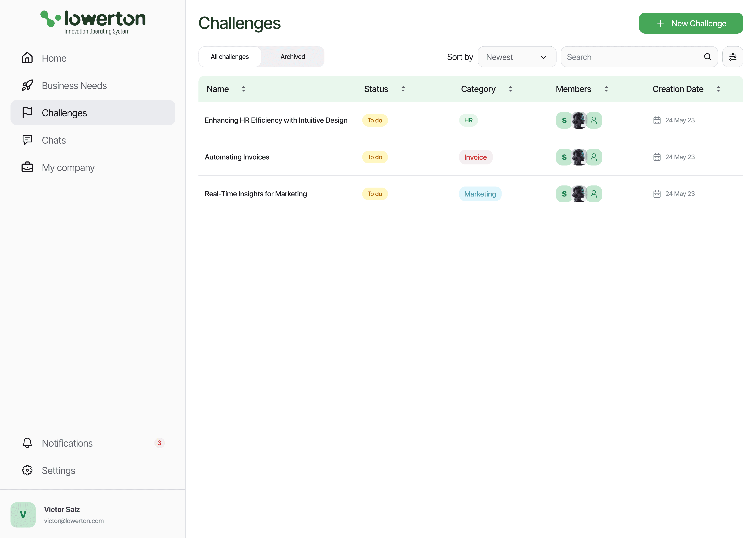Switch to the Archived tab
756x538 pixels.
pos(293,57)
